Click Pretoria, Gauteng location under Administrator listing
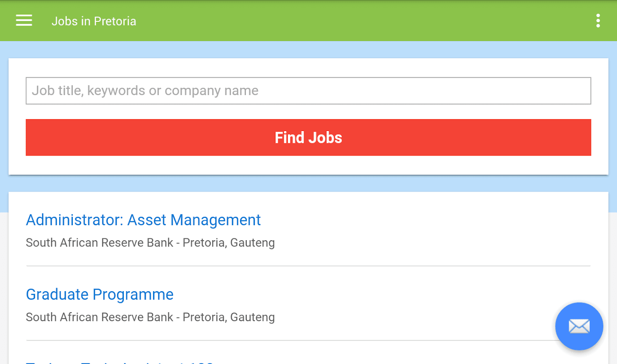This screenshot has height=364, width=617. [229, 243]
